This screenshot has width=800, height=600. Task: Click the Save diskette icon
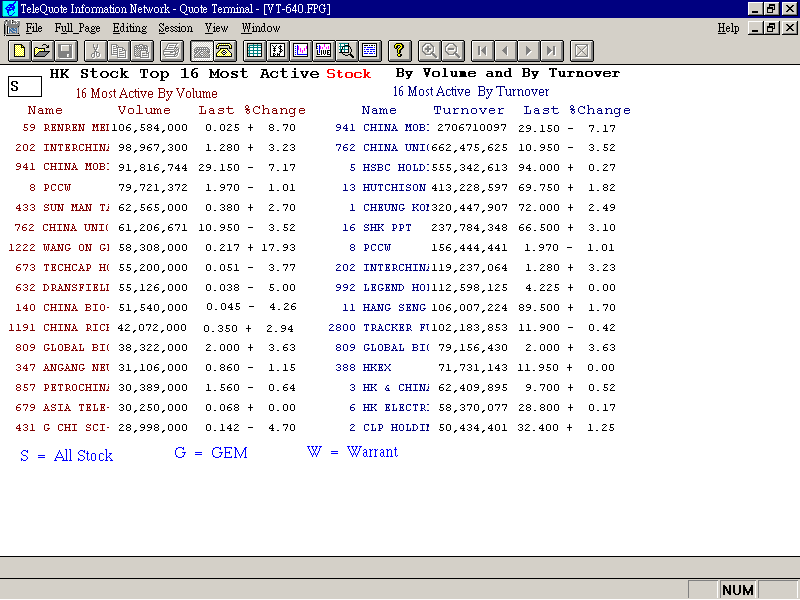tap(65, 51)
